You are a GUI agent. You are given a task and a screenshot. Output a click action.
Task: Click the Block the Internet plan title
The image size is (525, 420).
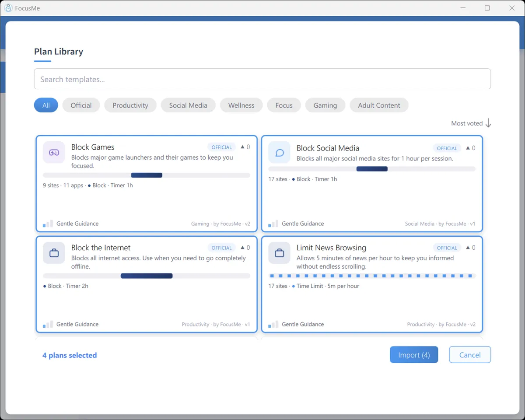pyautogui.click(x=101, y=248)
